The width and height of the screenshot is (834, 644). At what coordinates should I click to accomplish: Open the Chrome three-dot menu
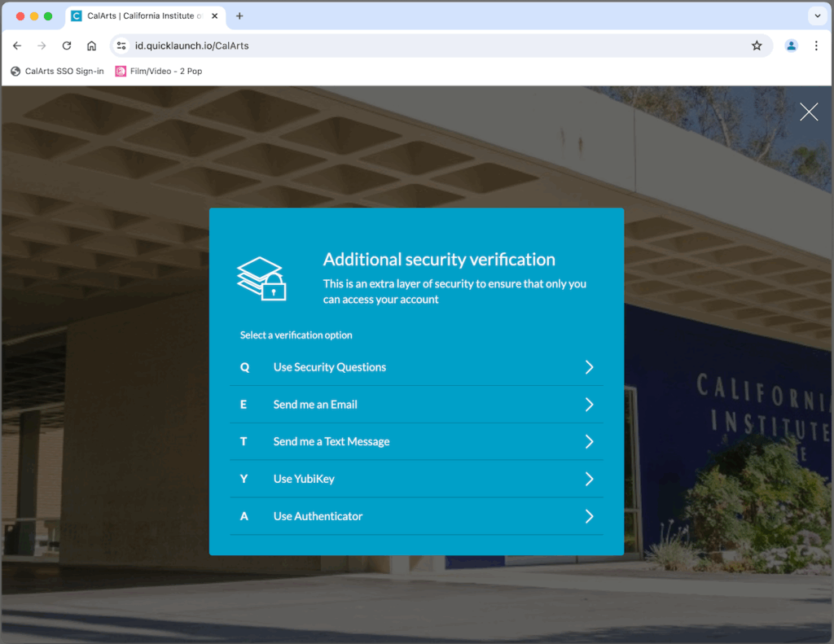[x=816, y=46]
